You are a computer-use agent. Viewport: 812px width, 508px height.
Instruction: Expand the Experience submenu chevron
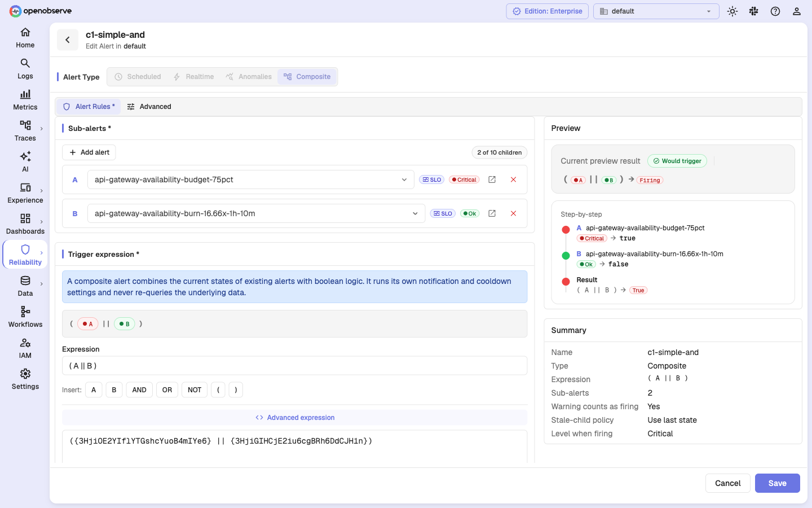coord(42,191)
